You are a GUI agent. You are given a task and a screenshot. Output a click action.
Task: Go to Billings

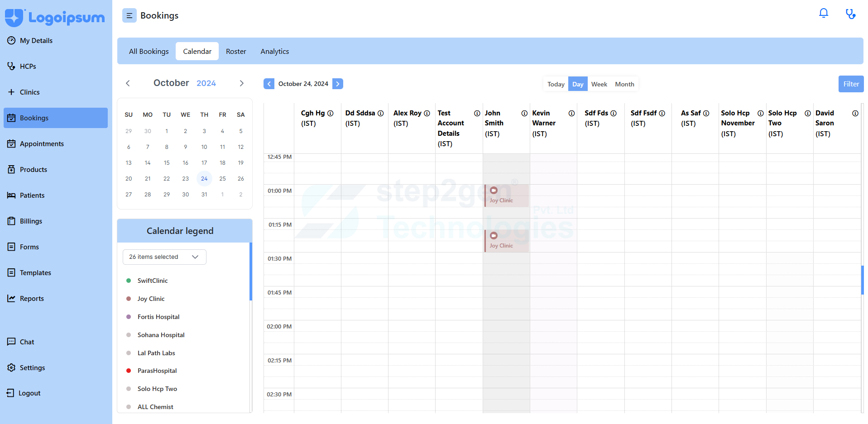pos(56,221)
